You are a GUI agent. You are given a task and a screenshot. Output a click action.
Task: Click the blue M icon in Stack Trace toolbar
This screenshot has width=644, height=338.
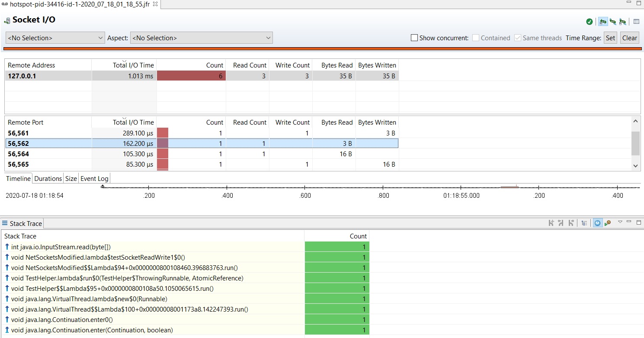coord(597,223)
